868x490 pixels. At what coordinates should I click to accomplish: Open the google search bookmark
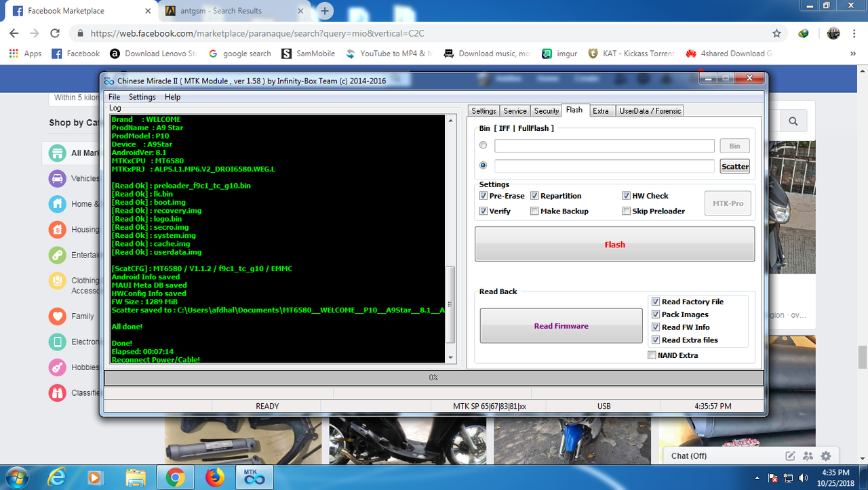[240, 54]
